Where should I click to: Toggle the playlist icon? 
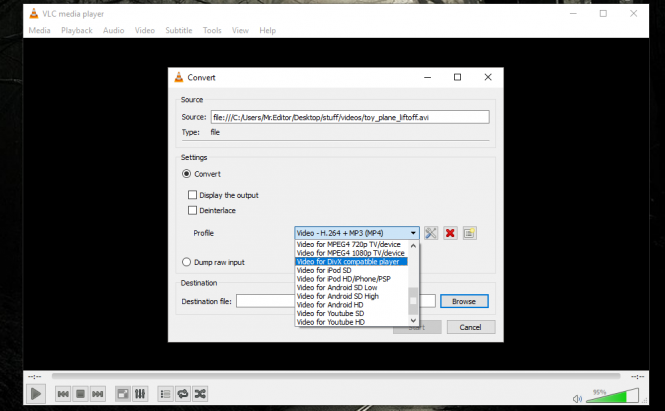166,394
